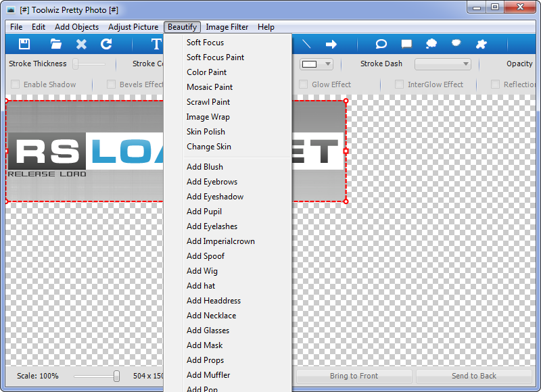Image resolution: width=541 pixels, height=392 pixels.
Task: Pick the Add hat menu entry
Action: 228,286
